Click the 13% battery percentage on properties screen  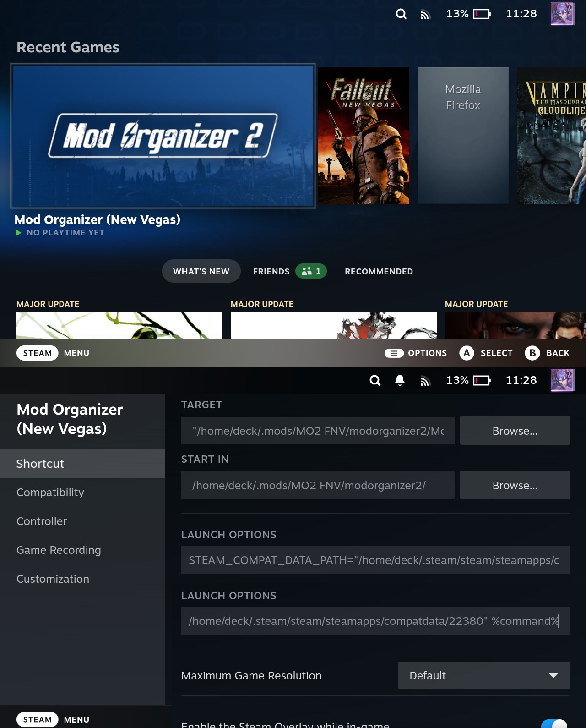(457, 380)
